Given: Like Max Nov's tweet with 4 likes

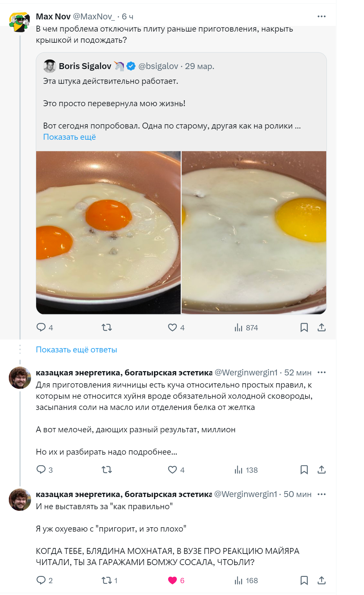Looking at the screenshot, I should coord(172,327).
